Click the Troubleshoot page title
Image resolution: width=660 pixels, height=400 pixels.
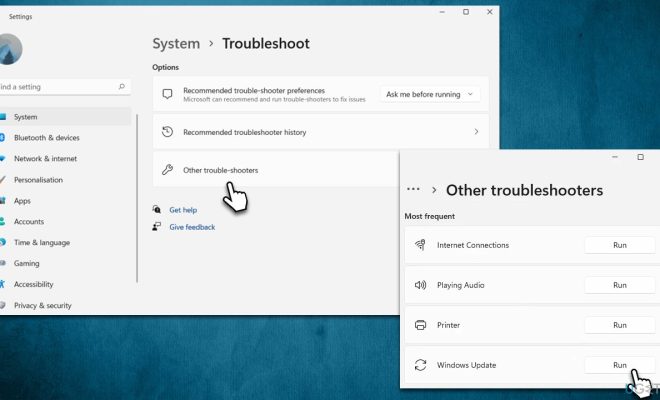266,43
